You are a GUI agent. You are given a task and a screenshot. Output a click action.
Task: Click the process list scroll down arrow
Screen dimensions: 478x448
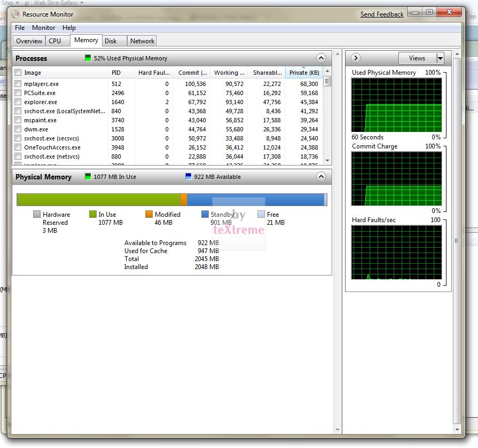tap(327, 161)
